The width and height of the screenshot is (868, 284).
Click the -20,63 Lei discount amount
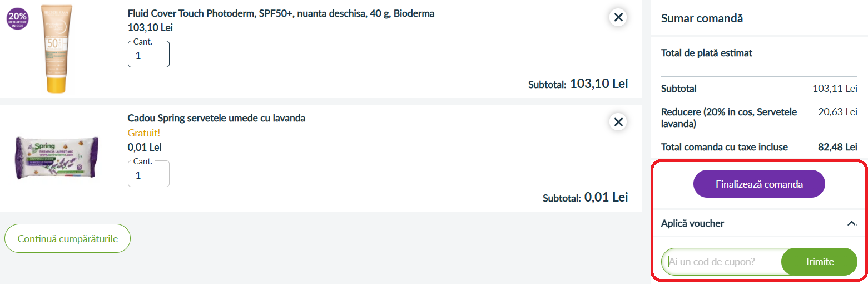pos(835,112)
